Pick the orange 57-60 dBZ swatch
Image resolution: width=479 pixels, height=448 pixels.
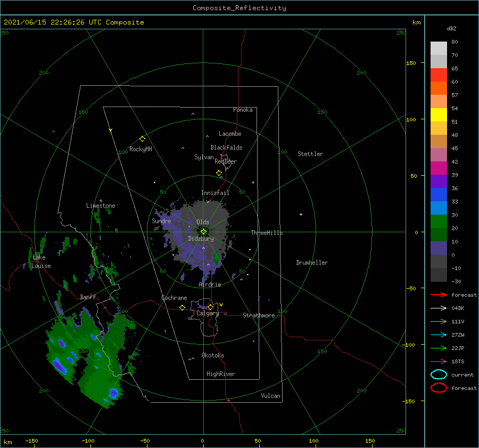click(439, 88)
